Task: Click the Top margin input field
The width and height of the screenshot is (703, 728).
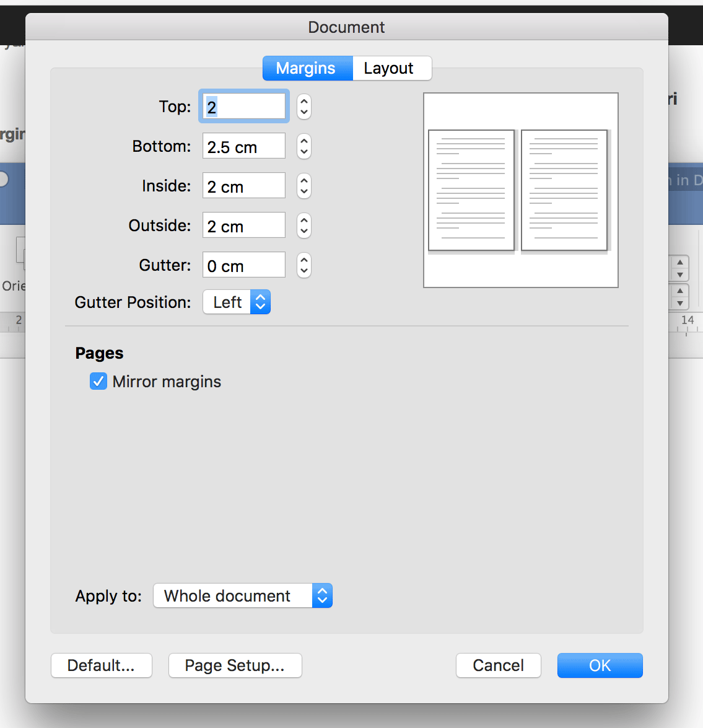Action: 243,107
